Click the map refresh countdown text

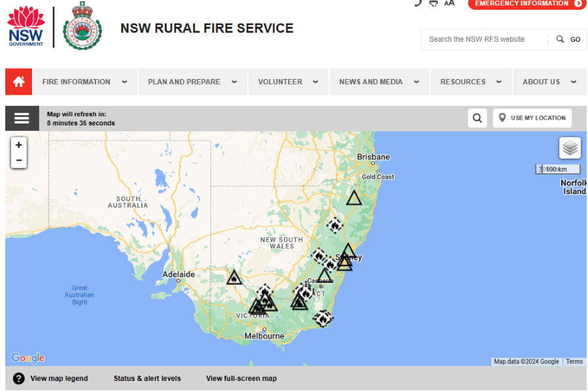click(80, 118)
